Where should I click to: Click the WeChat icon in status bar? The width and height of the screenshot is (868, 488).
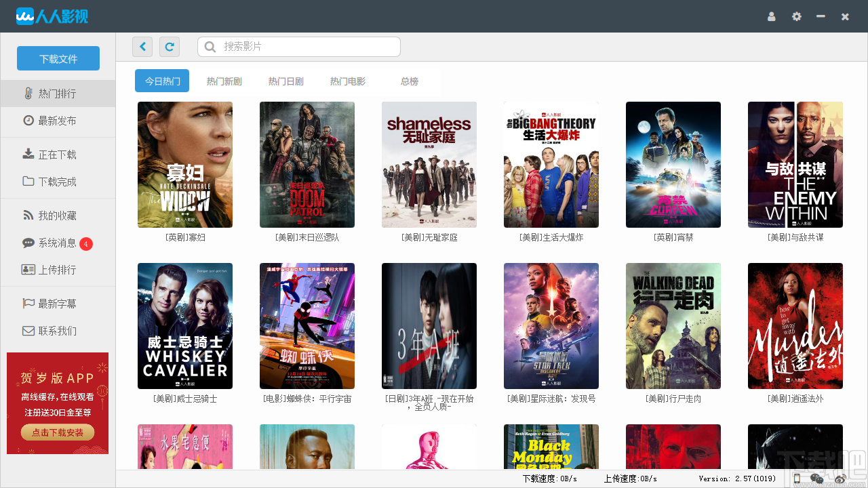[817, 479]
